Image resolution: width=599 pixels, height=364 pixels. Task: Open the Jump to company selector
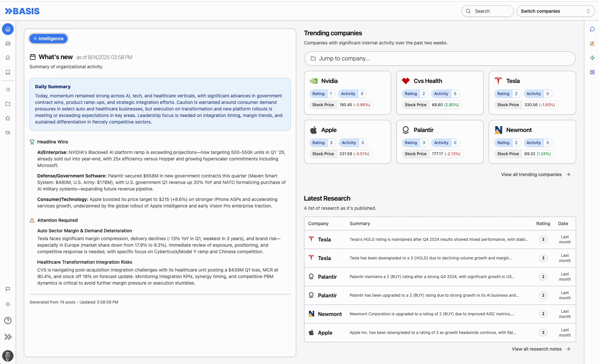[x=440, y=58]
